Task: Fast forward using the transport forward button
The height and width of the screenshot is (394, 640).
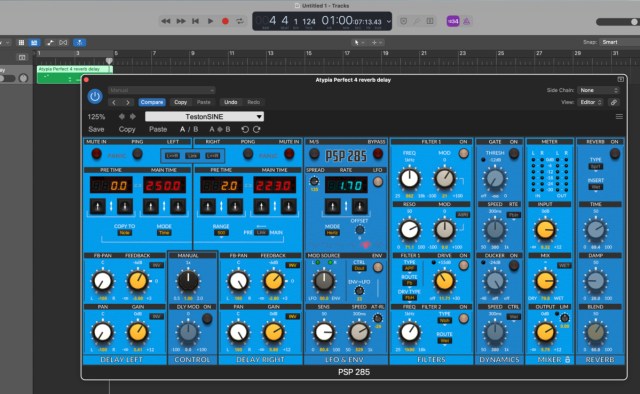Action: (181, 21)
